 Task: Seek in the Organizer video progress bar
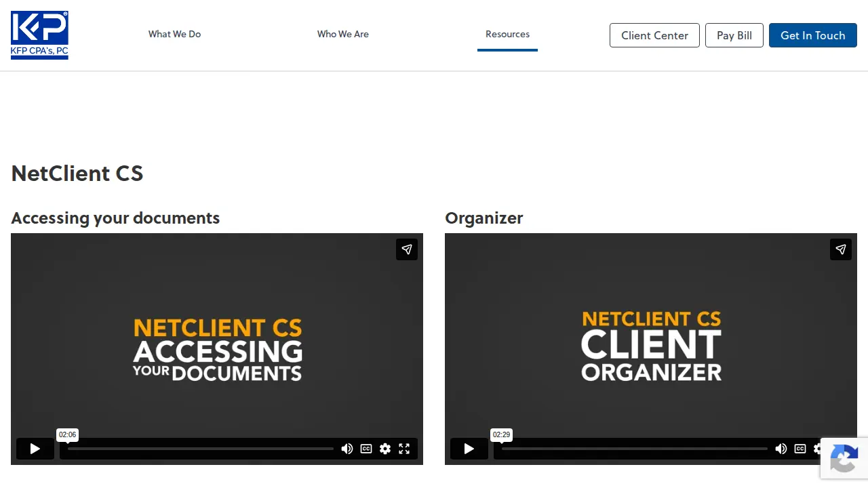pyautogui.click(x=635, y=449)
